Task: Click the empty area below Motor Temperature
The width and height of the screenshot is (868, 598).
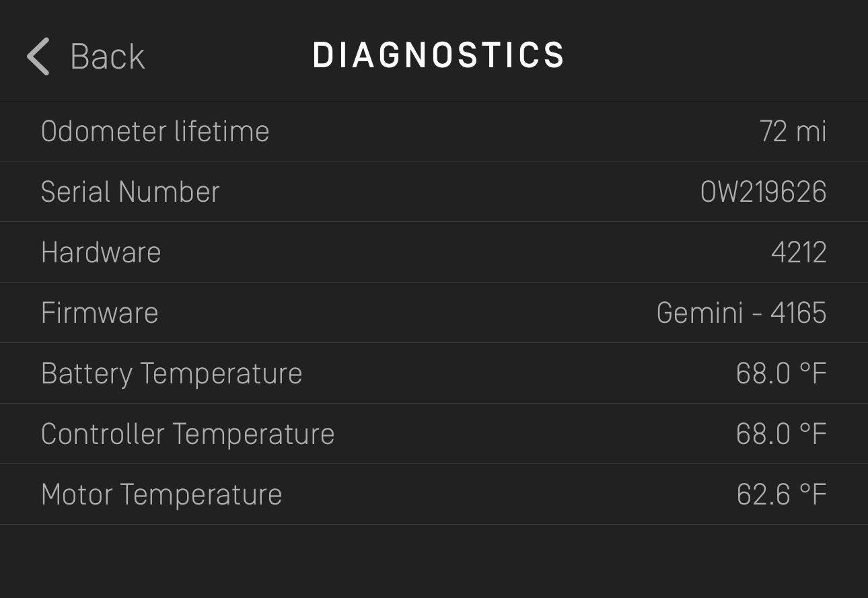Action: [x=434, y=562]
